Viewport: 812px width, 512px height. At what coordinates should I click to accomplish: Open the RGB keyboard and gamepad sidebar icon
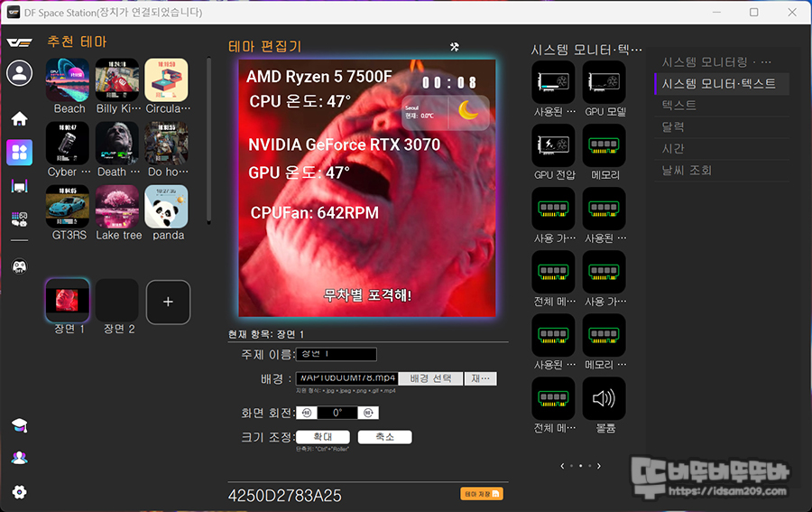(19, 219)
